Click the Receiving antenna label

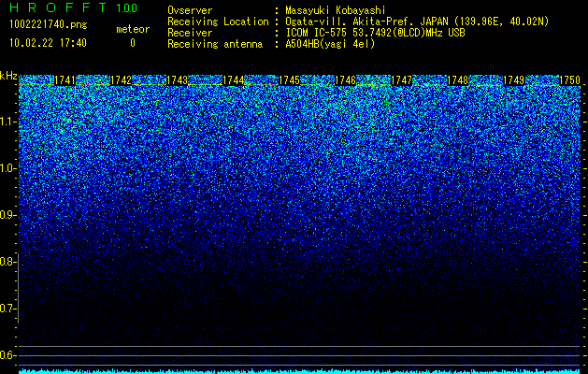pos(215,44)
